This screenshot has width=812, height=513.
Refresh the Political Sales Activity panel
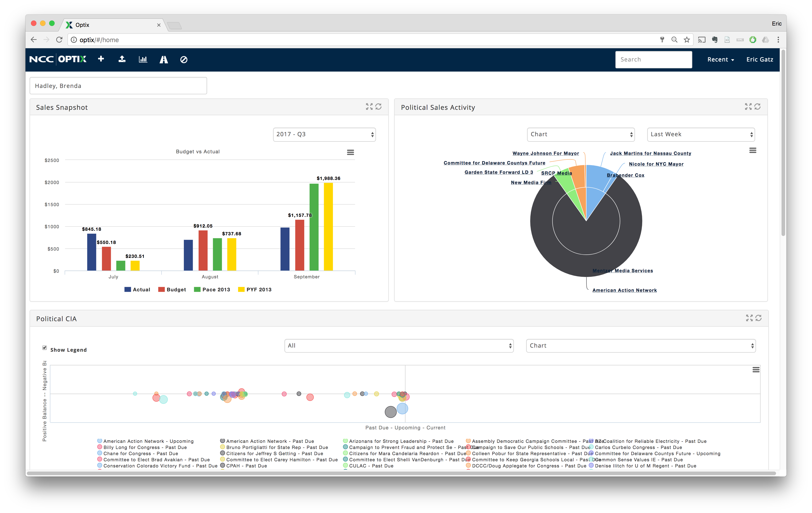click(757, 107)
